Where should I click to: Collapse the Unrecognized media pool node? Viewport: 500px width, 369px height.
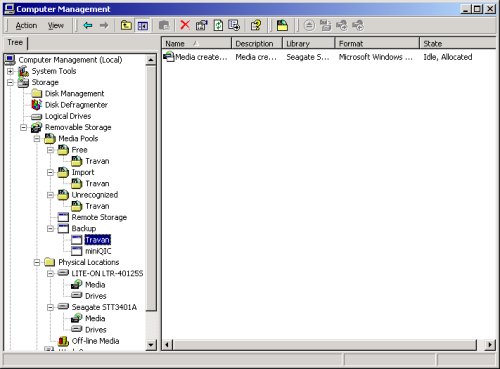[x=50, y=195]
